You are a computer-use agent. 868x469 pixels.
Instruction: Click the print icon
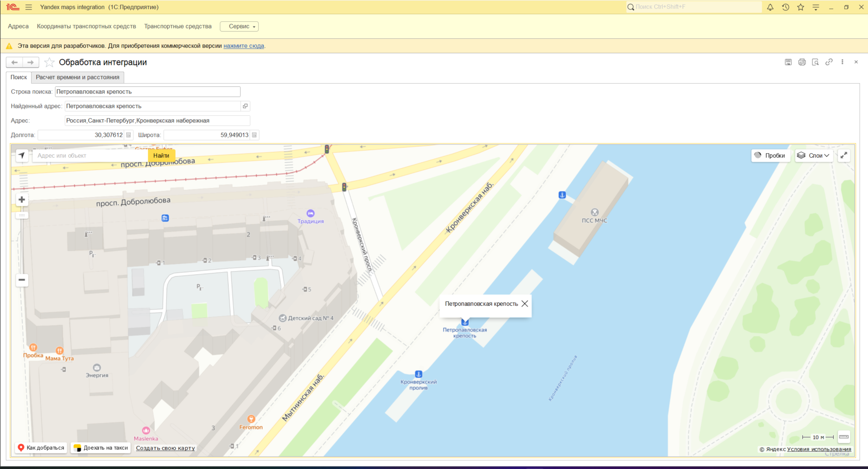802,62
